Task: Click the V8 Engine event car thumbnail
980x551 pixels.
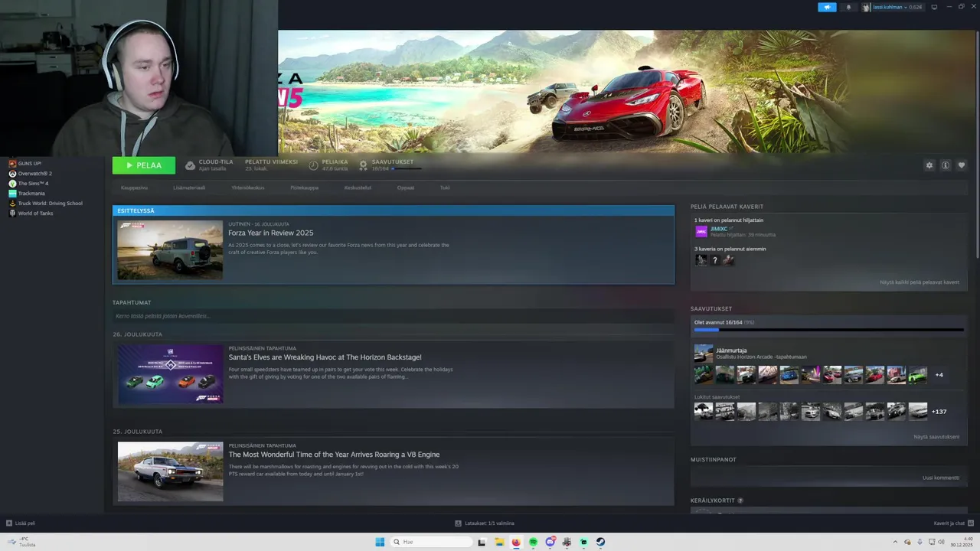Action: tap(170, 471)
